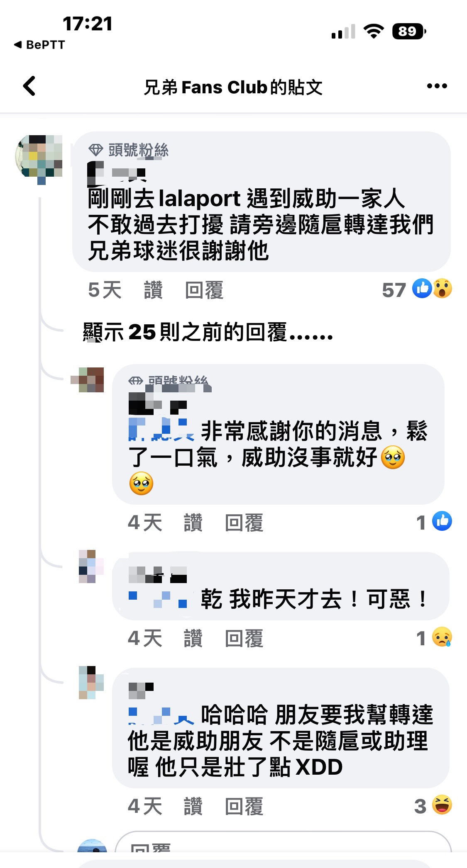The image size is (467, 868).
Task: Open the three-dot more options menu
Action: [437, 86]
